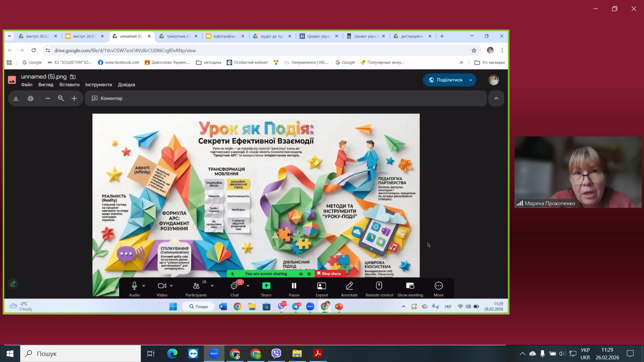
Task: Click the green Share screen icon
Action: pos(266,286)
